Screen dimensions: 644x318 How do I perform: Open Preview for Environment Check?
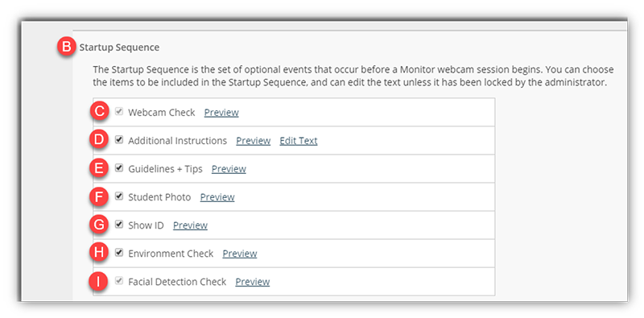240,254
